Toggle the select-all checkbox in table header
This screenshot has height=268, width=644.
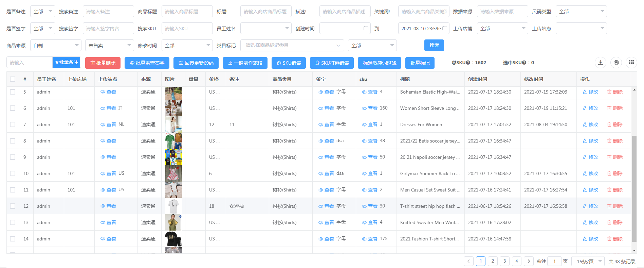click(x=13, y=79)
